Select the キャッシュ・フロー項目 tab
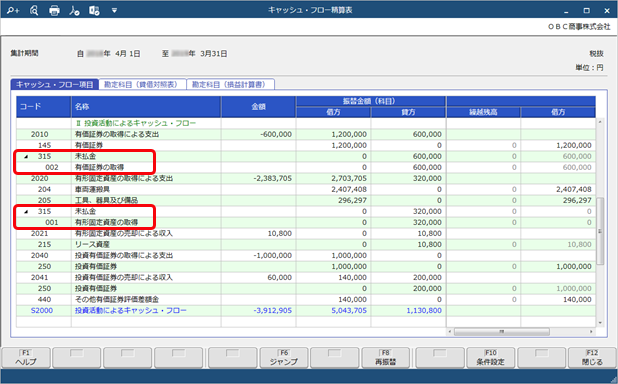The image size is (618, 384). pos(55,84)
